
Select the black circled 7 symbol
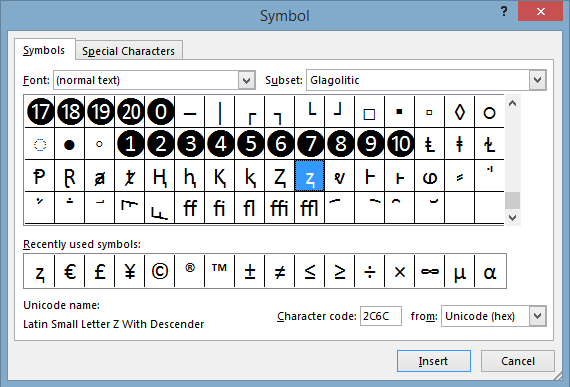coord(310,144)
